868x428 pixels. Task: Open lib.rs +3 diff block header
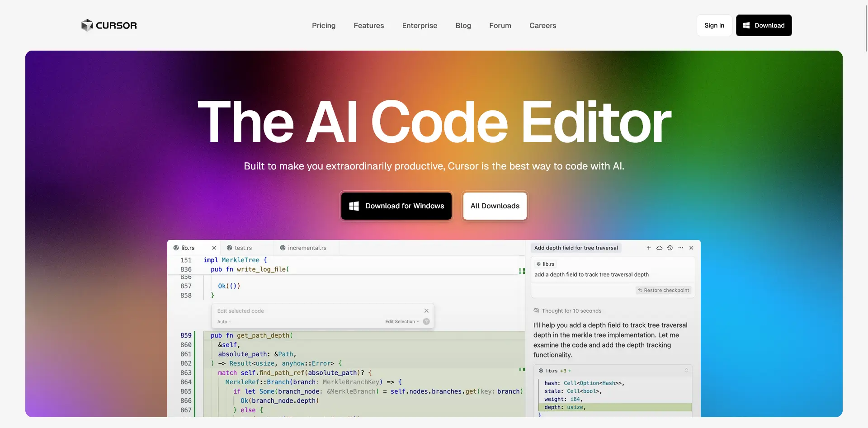click(613, 371)
